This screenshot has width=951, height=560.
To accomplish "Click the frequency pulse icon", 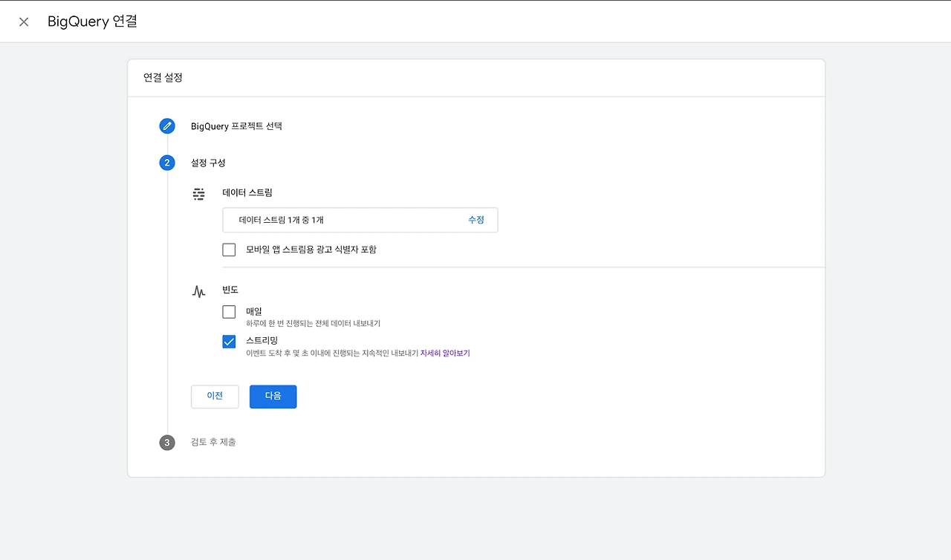I will [198, 291].
